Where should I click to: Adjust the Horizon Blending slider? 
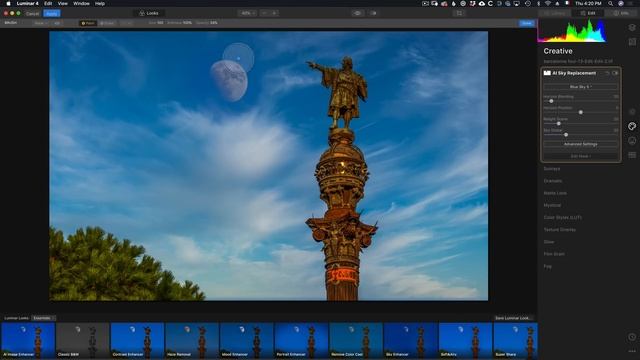551,101
